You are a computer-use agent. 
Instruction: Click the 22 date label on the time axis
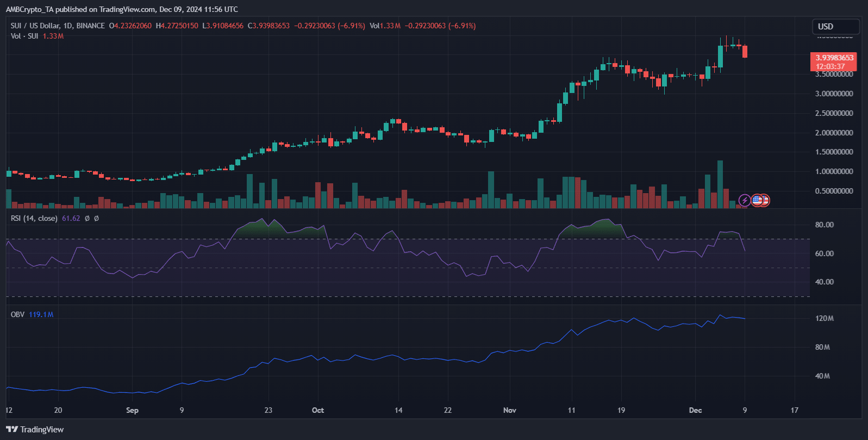coord(448,410)
